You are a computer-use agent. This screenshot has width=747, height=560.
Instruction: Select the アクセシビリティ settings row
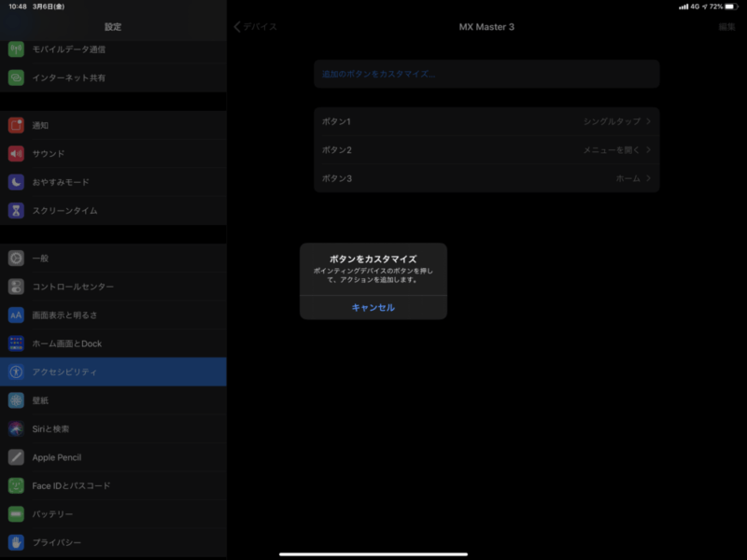[x=113, y=371]
